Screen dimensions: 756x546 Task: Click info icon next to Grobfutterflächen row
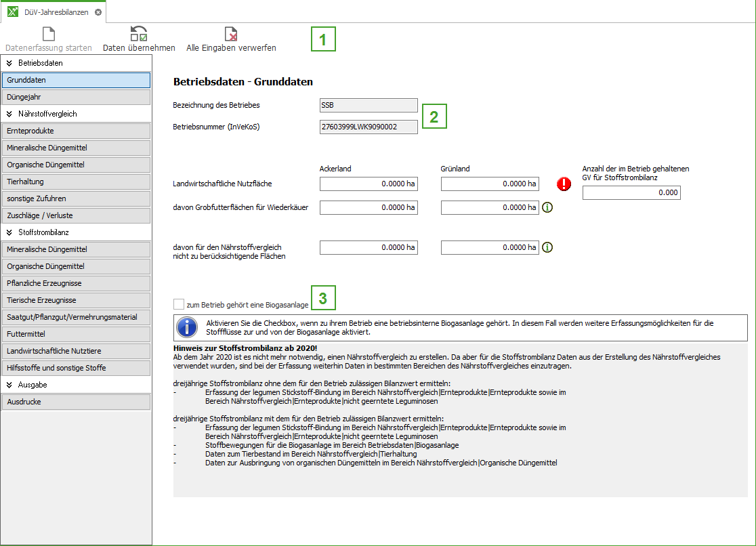547,208
